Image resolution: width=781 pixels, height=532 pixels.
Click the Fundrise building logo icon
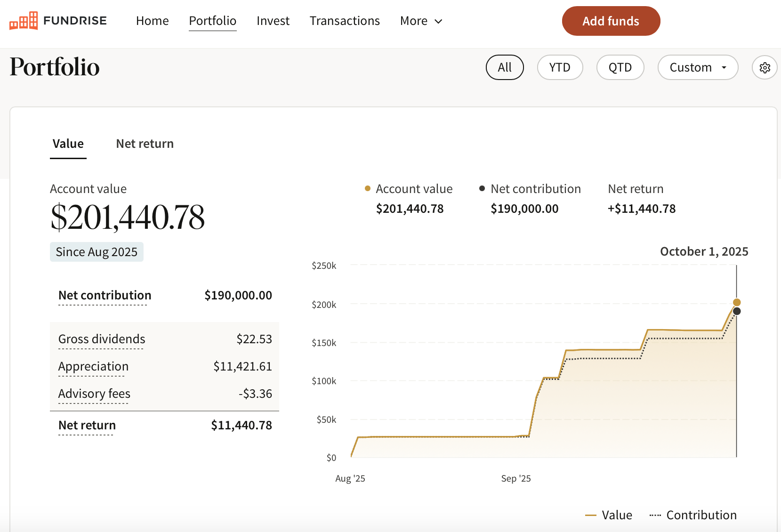tap(23, 20)
